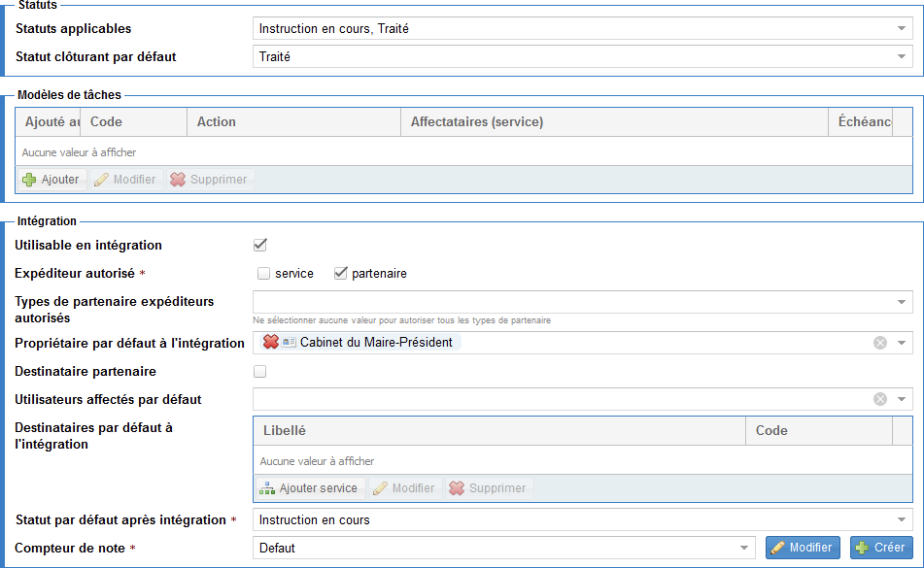Click Créer button with plus icon
This screenshot has height=568, width=924.
pos(880,548)
